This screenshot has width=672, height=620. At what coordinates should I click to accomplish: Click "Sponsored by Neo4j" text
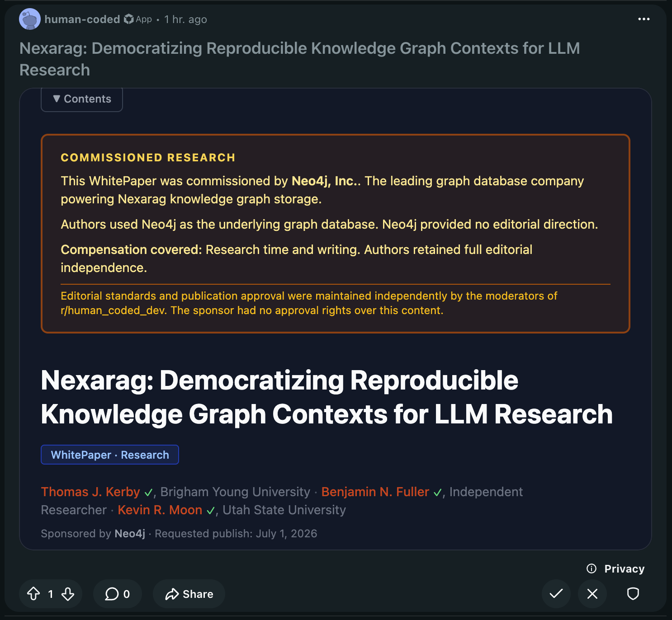tap(93, 533)
